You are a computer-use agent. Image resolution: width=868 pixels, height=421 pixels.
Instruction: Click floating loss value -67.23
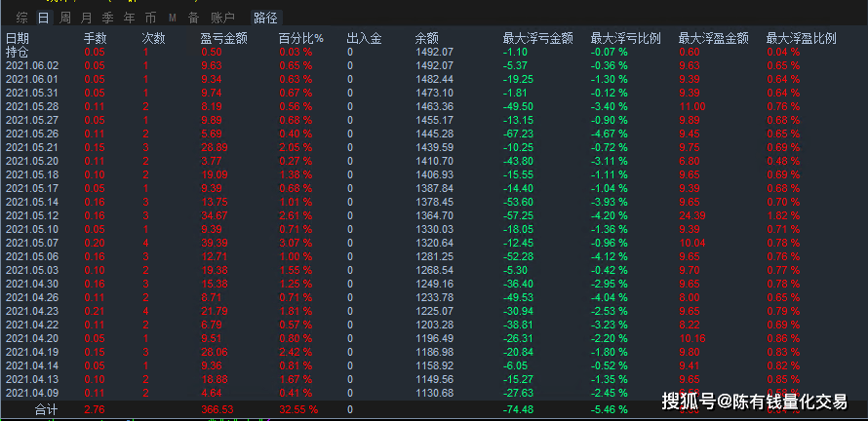[x=518, y=134]
